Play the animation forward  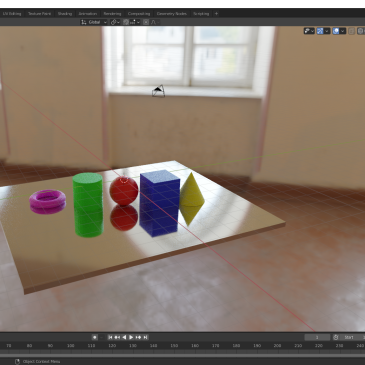coord(131,337)
